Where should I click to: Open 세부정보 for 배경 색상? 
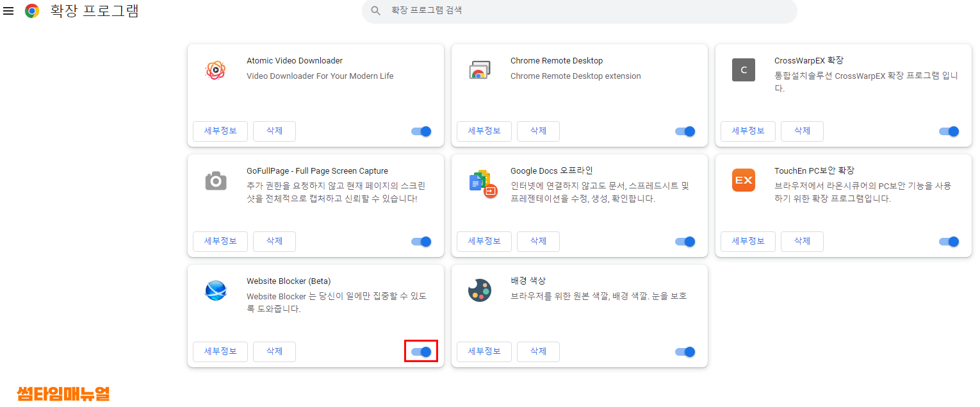click(484, 352)
